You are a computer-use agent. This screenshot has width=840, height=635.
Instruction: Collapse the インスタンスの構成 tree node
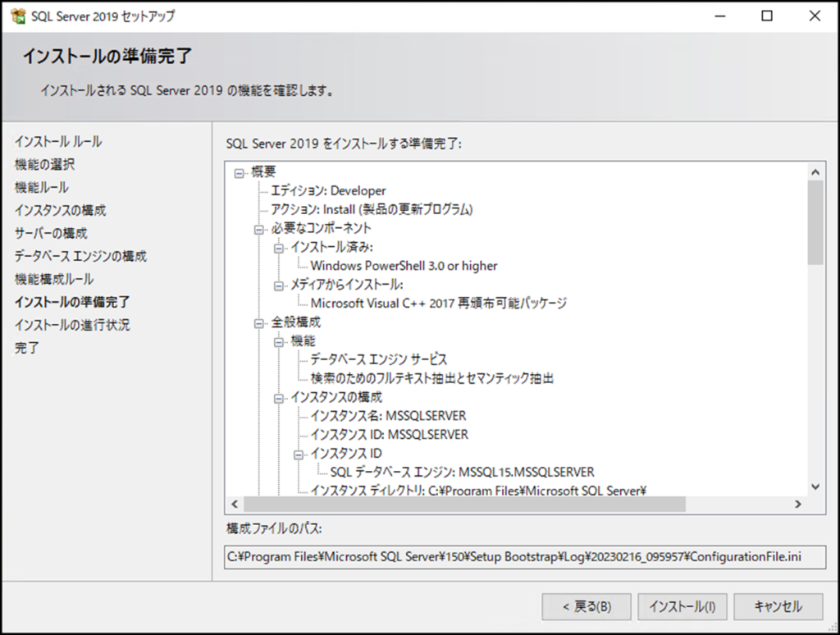click(279, 399)
